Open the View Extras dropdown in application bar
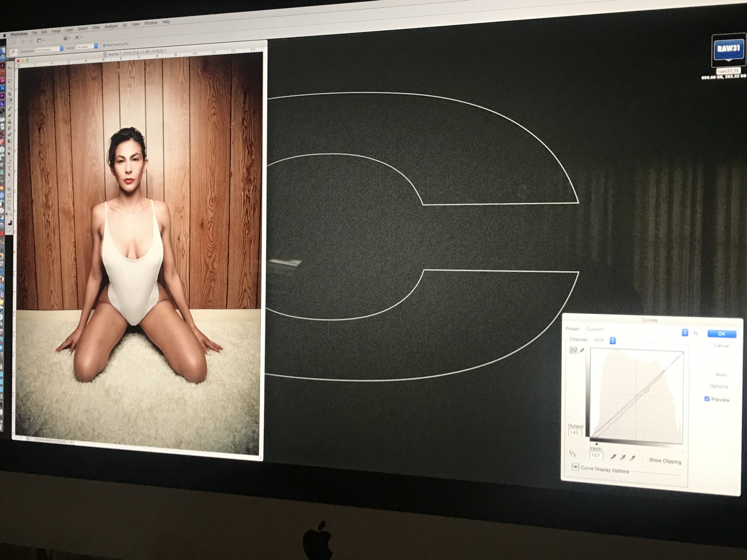 coord(40,40)
